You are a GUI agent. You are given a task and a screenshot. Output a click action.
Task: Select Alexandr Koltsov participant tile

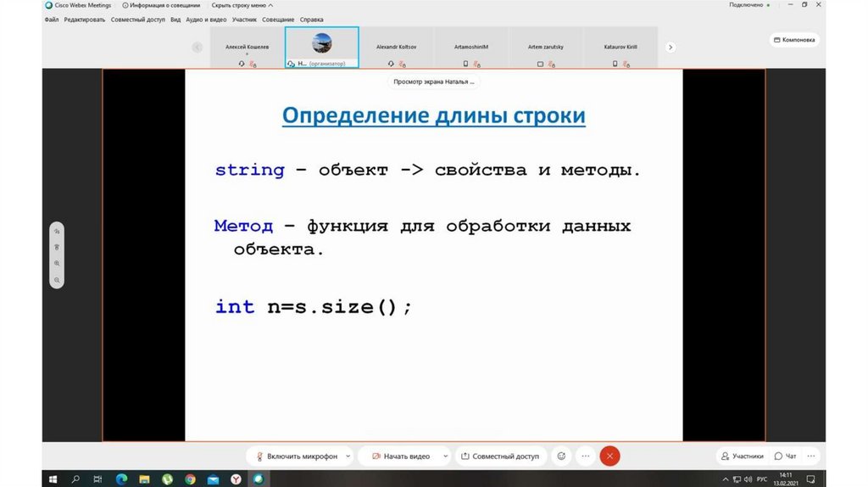tap(397, 48)
